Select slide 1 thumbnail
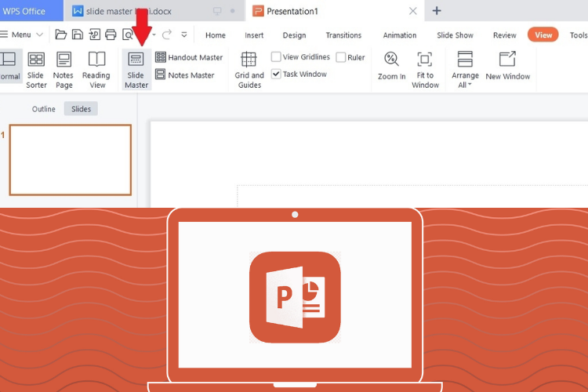The height and width of the screenshot is (392, 588). pyautogui.click(x=70, y=160)
